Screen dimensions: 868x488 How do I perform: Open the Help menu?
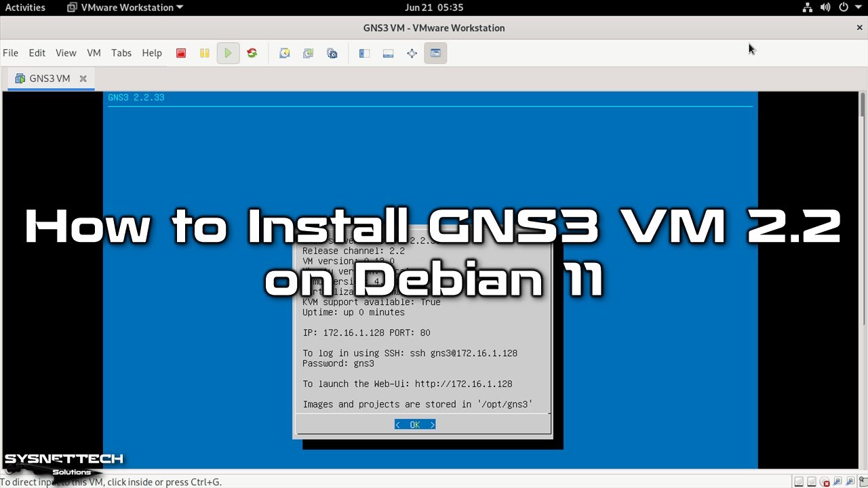(x=152, y=53)
